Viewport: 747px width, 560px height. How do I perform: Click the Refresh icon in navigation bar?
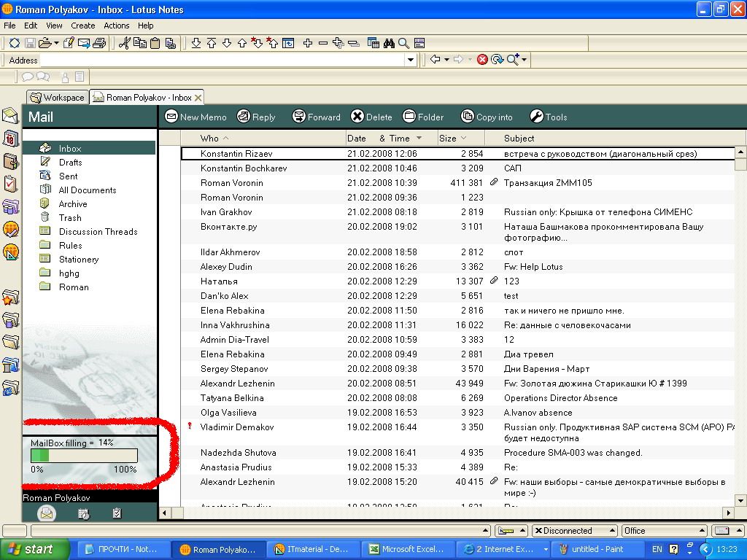(498, 60)
